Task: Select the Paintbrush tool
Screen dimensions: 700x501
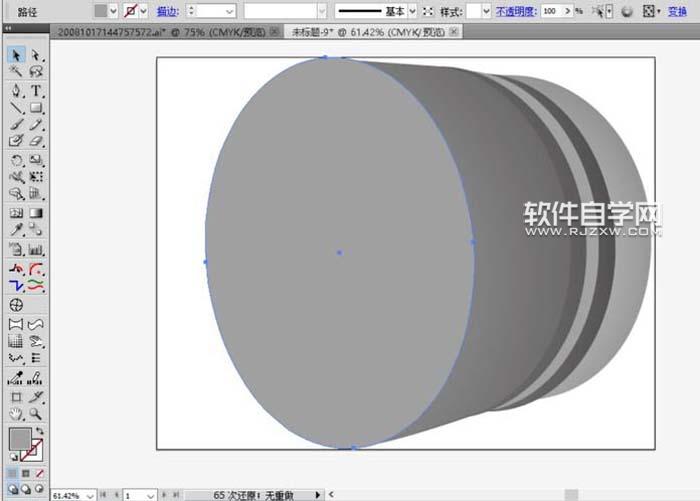Action: [16, 124]
